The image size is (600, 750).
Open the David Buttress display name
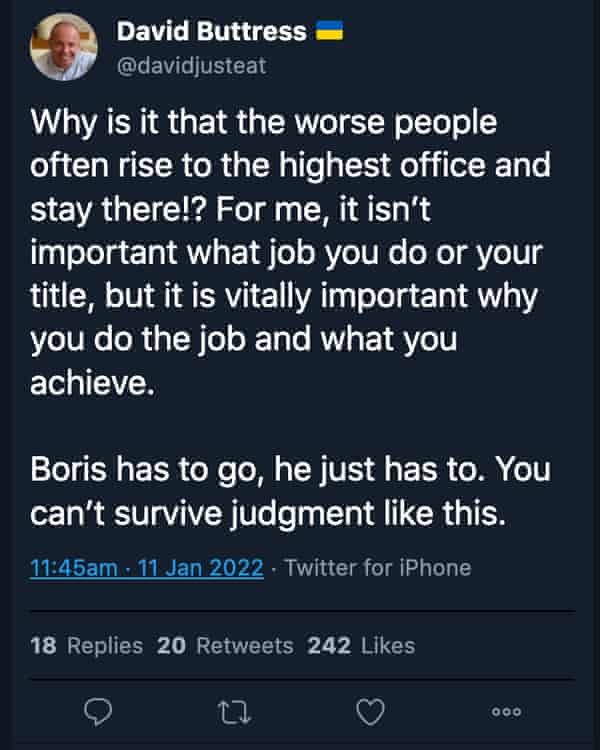211,32
